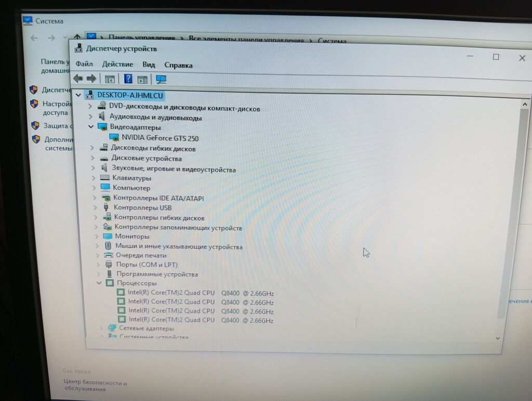This screenshot has width=532, height=401.
Task: Open the Файл menu
Action: [x=84, y=64]
